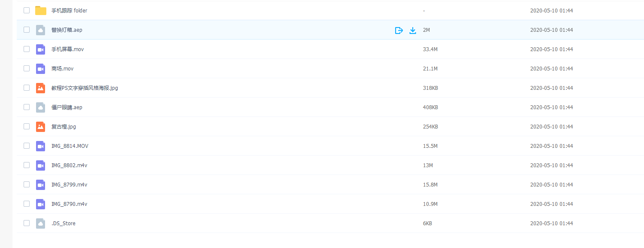This screenshot has height=248, width=644.
Task: Click the file name IMG_8814.MOV
Action: 70,146
